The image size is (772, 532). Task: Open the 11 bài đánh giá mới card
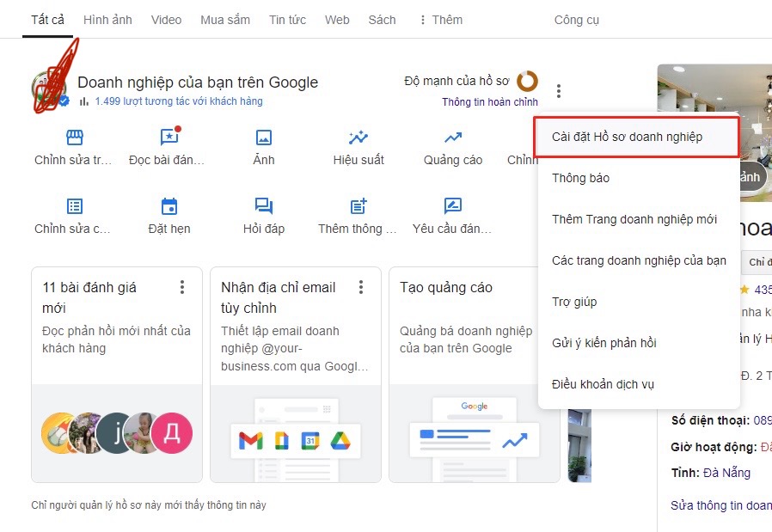click(x=117, y=375)
